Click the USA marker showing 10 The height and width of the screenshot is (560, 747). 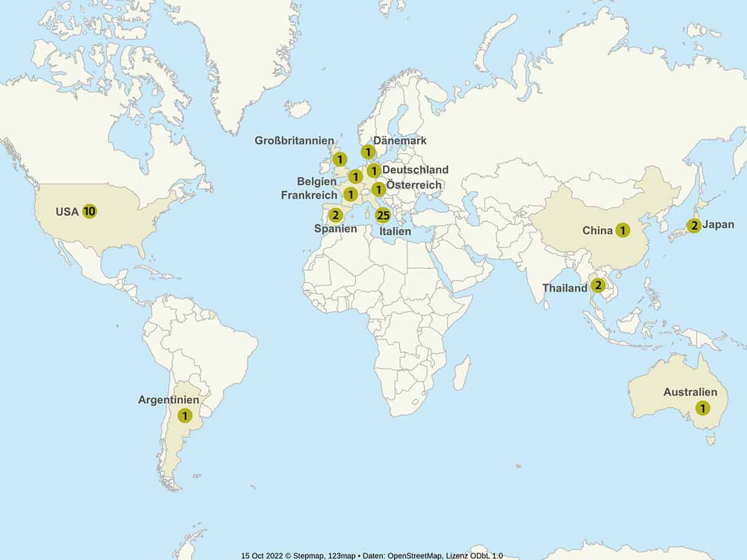pyautogui.click(x=90, y=211)
